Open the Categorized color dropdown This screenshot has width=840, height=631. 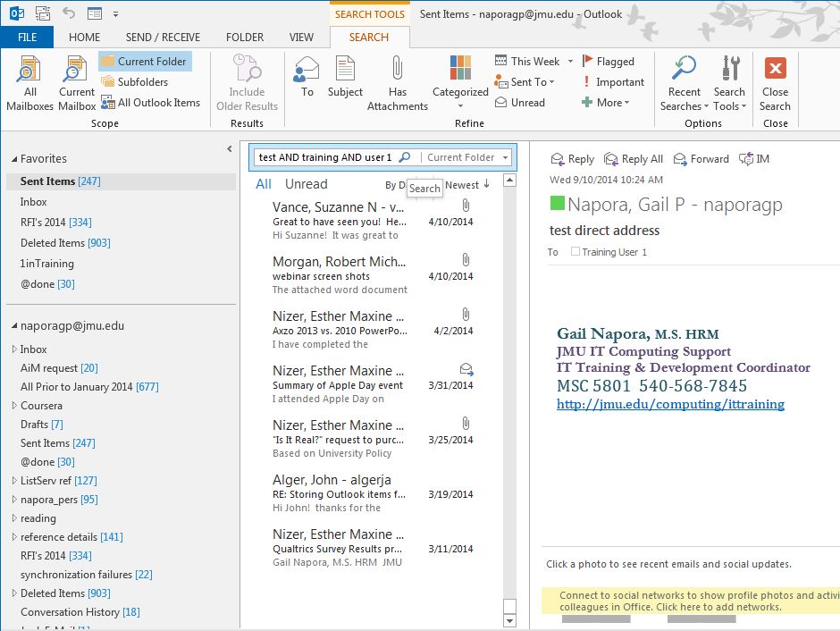coord(460,82)
